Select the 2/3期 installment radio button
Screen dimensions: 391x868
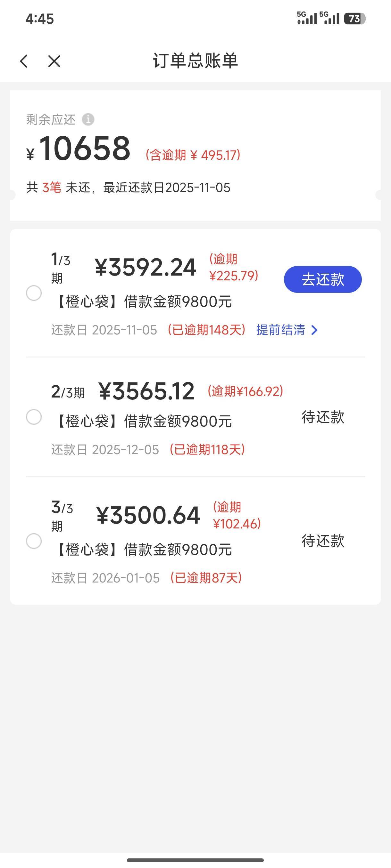[x=34, y=417]
